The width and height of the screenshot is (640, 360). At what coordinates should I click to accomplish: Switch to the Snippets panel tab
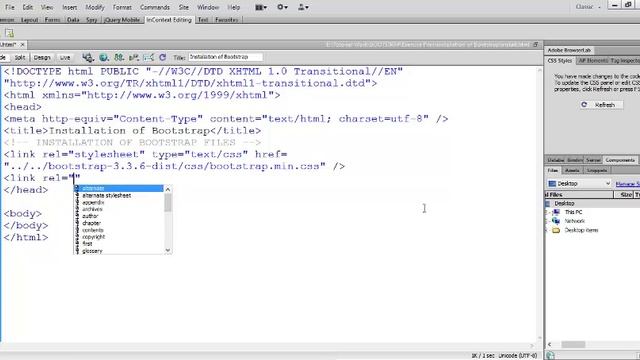pos(597,170)
